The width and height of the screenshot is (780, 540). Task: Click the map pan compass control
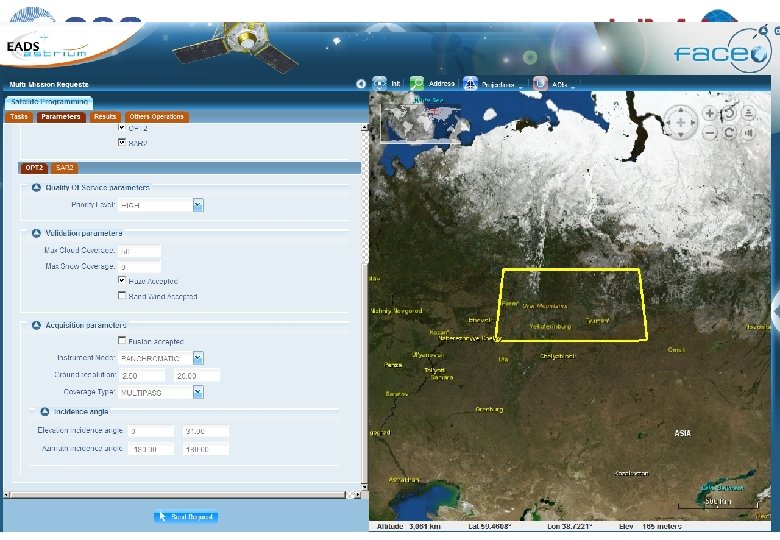click(x=681, y=122)
